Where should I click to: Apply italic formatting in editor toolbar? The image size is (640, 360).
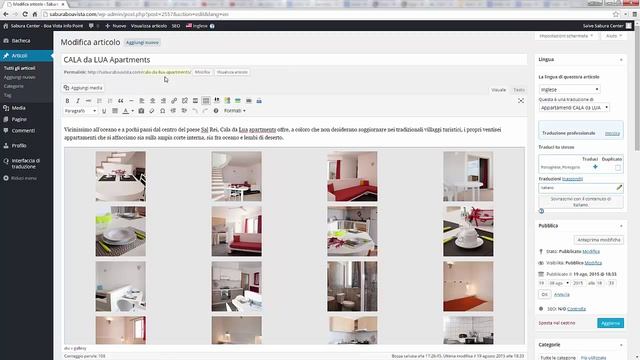[x=78, y=101]
